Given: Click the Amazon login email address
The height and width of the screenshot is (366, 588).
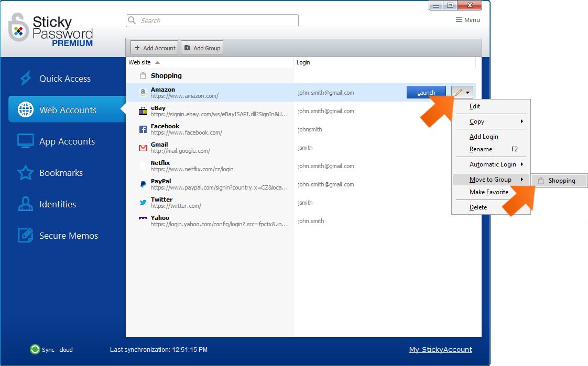Looking at the screenshot, I should tap(326, 93).
